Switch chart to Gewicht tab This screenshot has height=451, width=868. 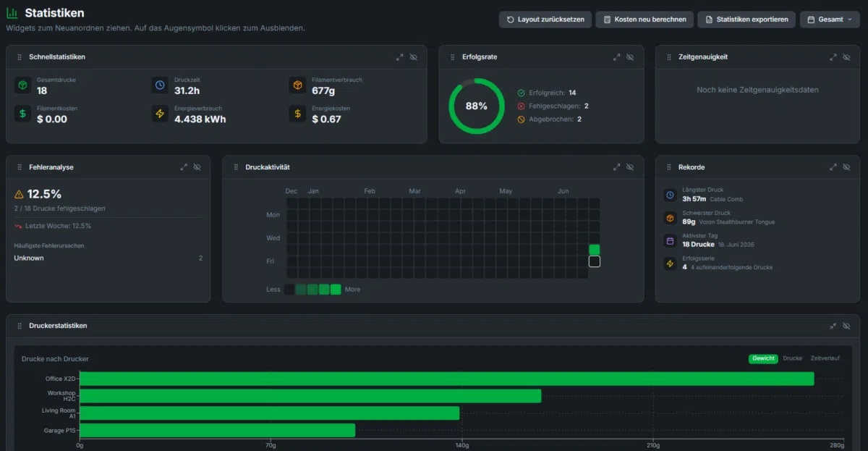click(763, 358)
